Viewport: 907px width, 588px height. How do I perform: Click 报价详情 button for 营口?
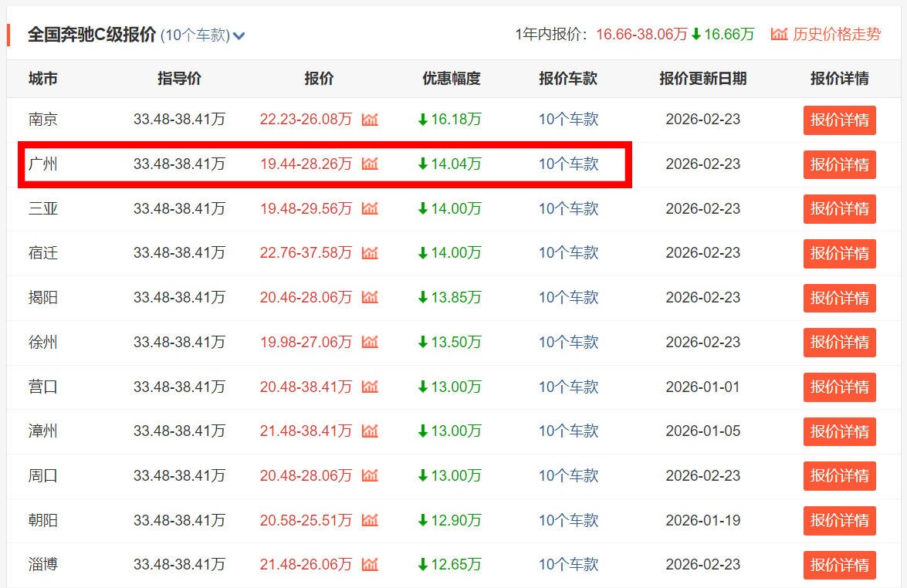[839, 387]
